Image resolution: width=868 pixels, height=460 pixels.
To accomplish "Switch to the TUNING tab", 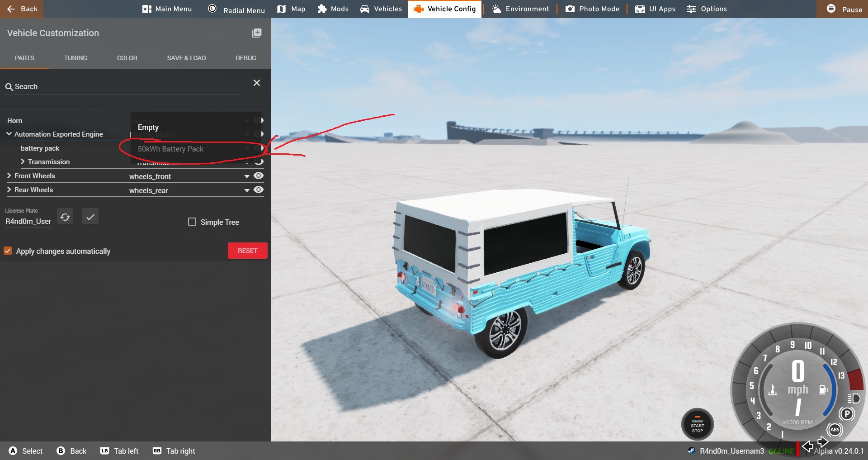I will 75,58.
